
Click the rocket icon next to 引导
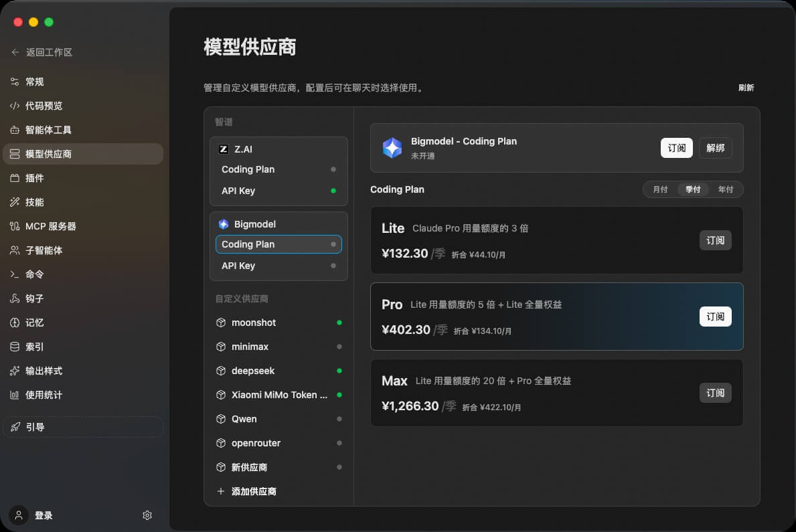point(16,427)
